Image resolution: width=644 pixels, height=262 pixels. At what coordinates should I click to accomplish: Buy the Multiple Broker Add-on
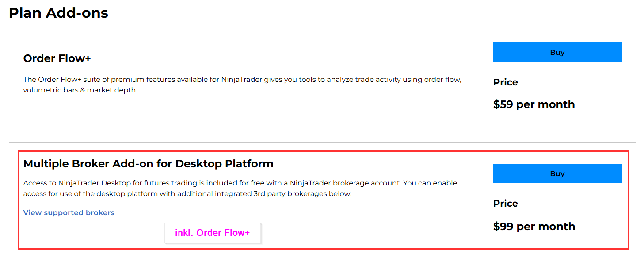pyautogui.click(x=557, y=173)
